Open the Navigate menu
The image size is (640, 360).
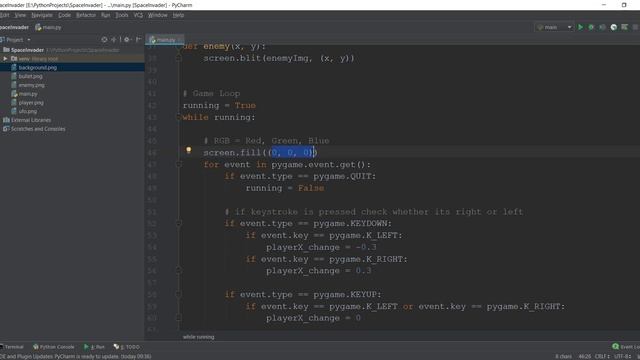point(42,15)
